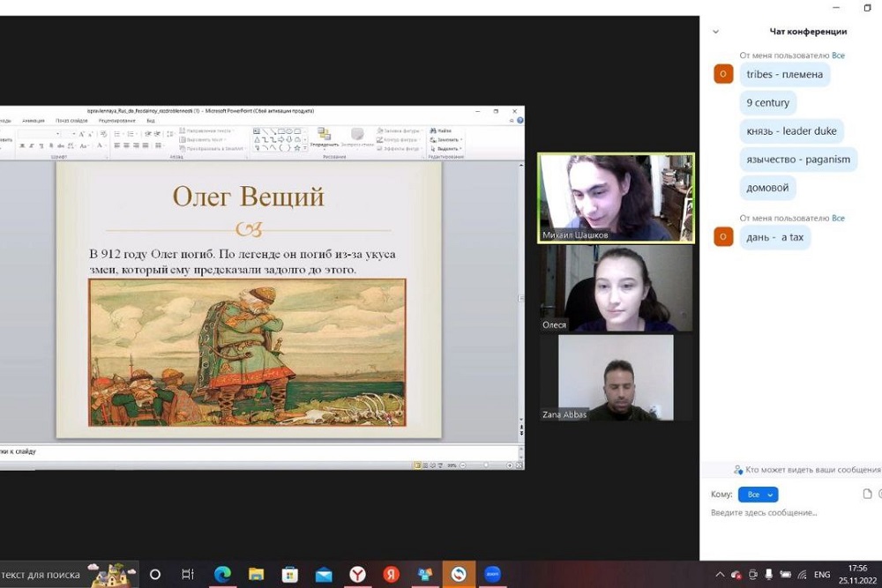
Task: Click the PowerPoint zoom slider
Action: [485, 465]
